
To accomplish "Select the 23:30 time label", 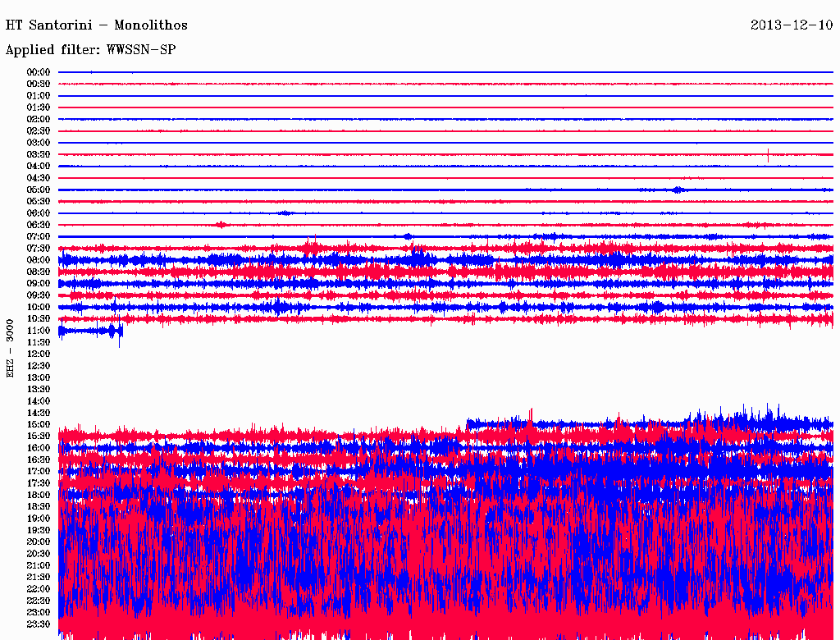I will (x=39, y=624).
